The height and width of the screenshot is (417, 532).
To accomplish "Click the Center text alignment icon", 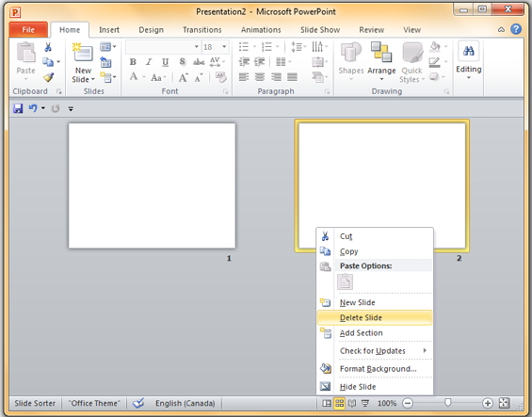I will (260, 77).
